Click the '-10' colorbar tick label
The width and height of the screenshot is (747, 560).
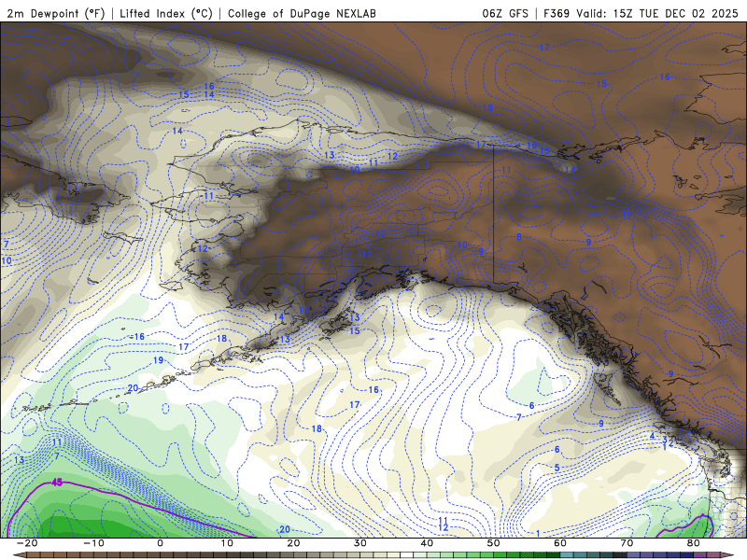(93, 543)
